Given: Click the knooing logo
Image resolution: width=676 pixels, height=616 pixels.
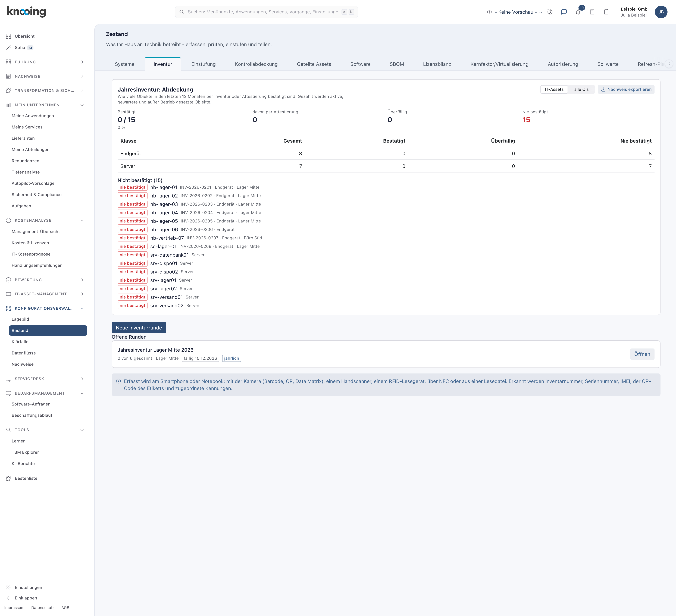Looking at the screenshot, I should tap(26, 12).
